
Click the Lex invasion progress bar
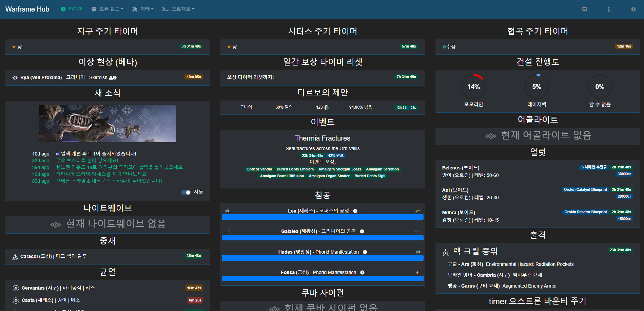coord(323,217)
